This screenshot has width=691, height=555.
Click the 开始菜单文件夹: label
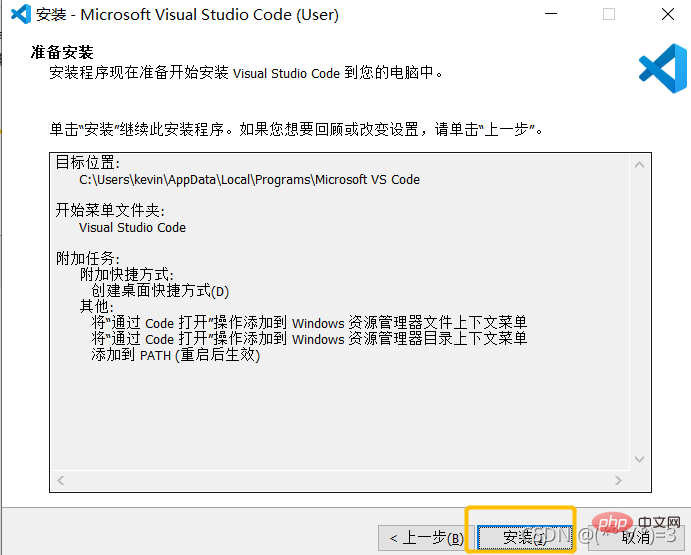click(x=110, y=210)
